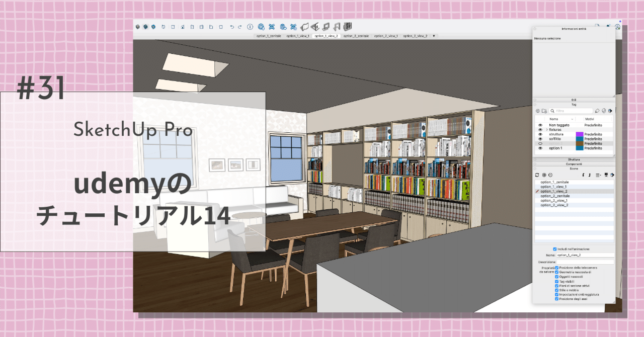Click the Redo icon in the toolbar
Image resolution: width=644 pixels, height=337 pixels.
239,27
